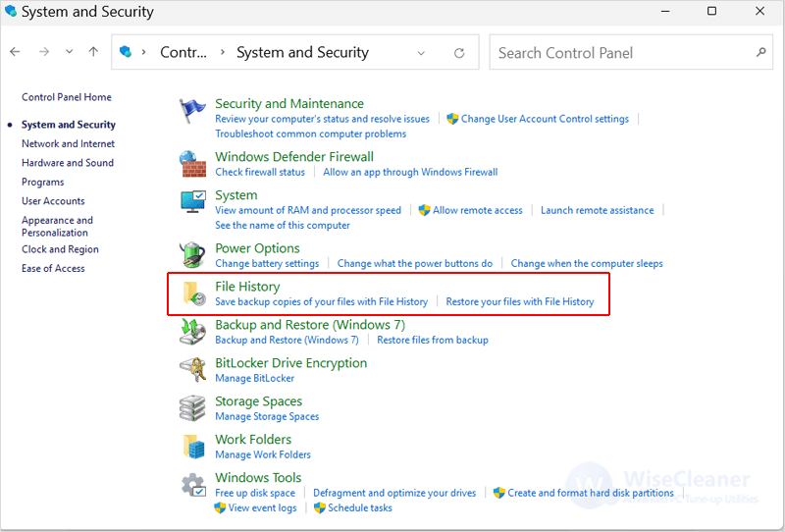The image size is (785, 532).
Task: Open Change User Account Control settings
Action: [545, 119]
